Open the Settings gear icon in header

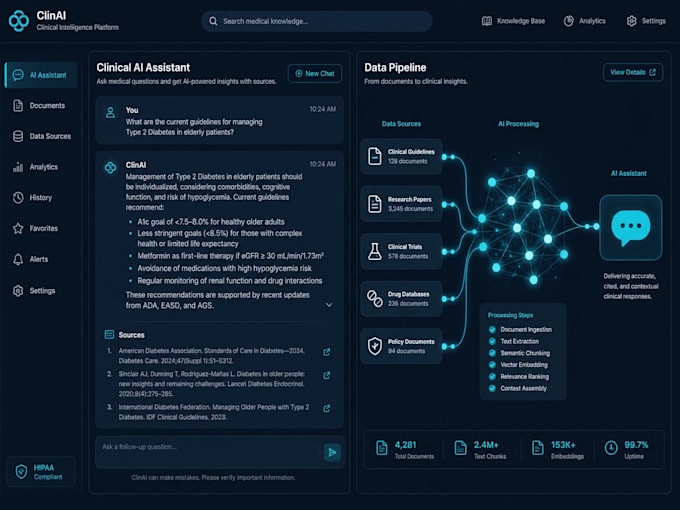click(x=631, y=21)
